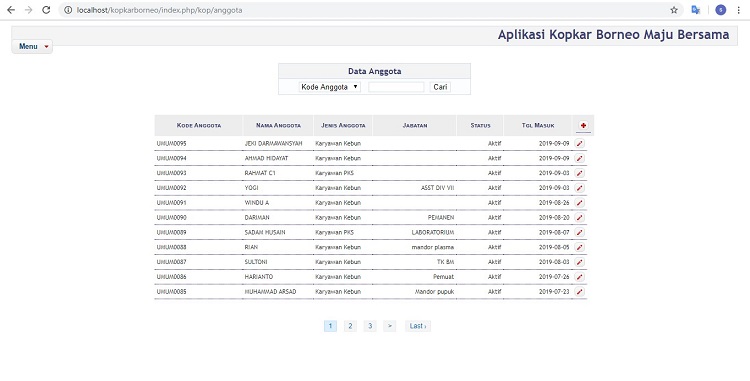Click the browser address bar URL
This screenshot has width=750, height=381.
point(159,10)
